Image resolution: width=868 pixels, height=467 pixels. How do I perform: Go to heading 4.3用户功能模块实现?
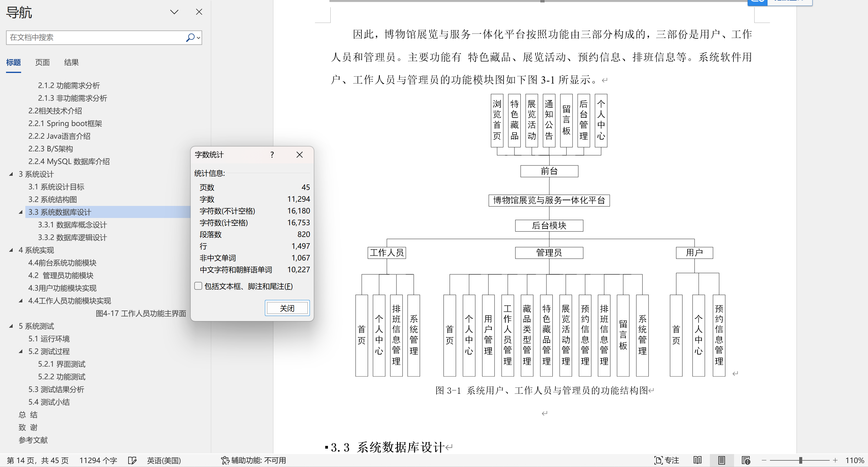pos(62,288)
